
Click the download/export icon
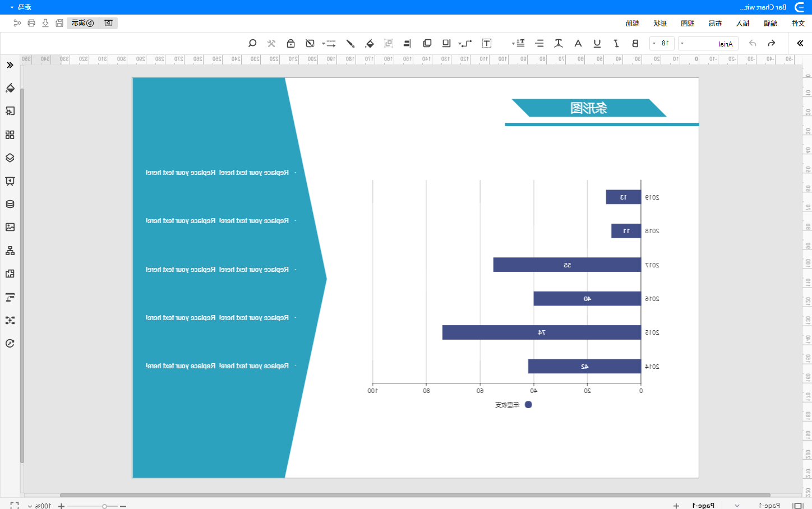(45, 23)
